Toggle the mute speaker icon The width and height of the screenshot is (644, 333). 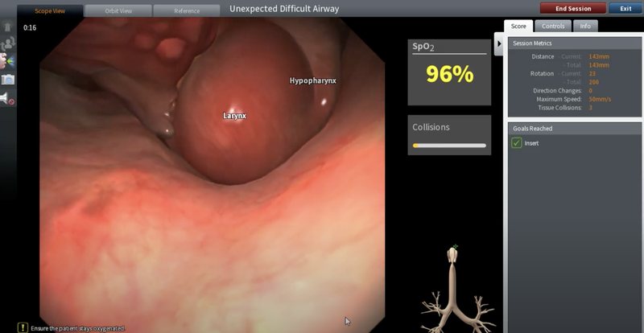[7, 99]
